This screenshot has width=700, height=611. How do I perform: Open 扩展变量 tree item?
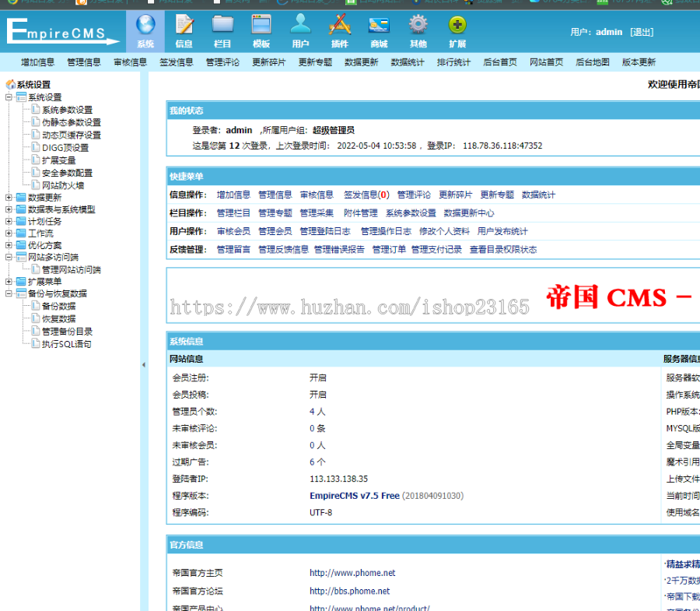point(59,160)
